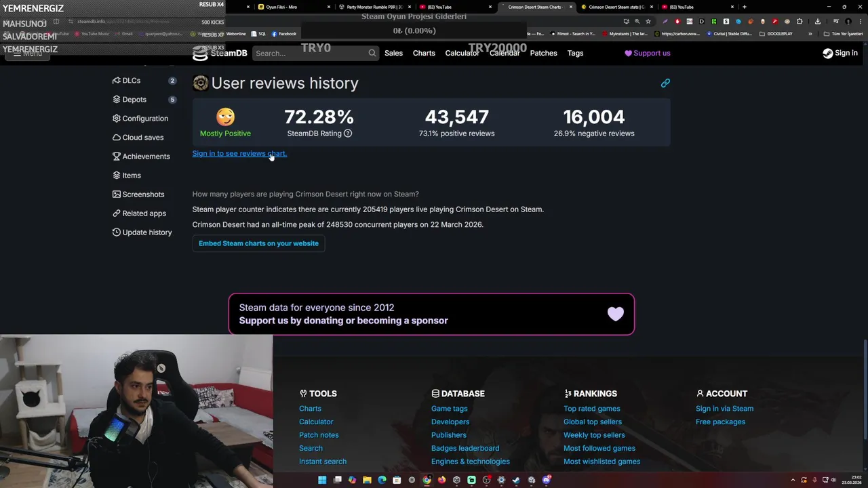Screen dimensions: 868x488
Task: Click the Facebook bookmark in bookmarks bar
Action: (x=284, y=34)
